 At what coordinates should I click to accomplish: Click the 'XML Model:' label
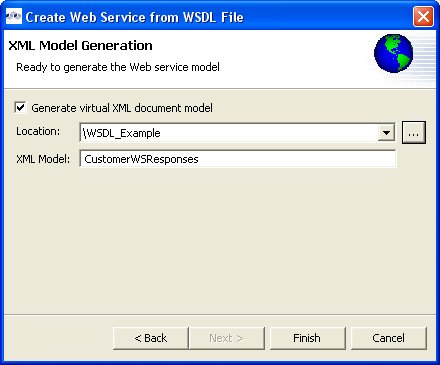click(43, 159)
